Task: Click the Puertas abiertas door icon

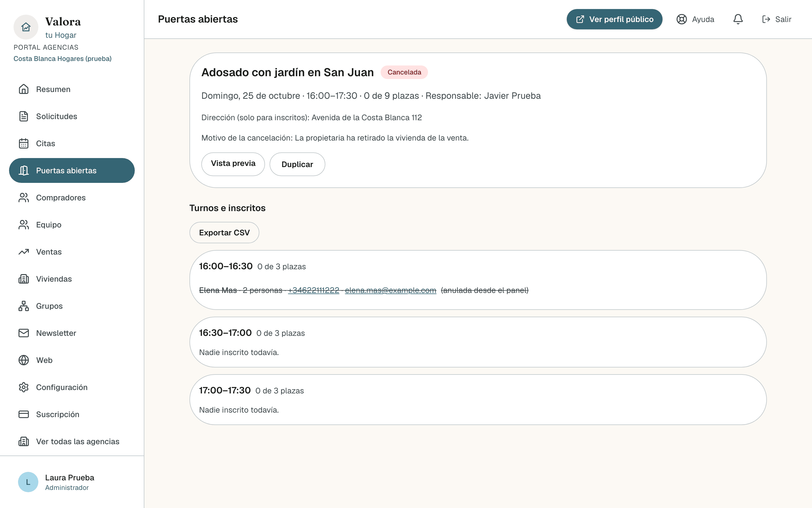Action: (23, 171)
